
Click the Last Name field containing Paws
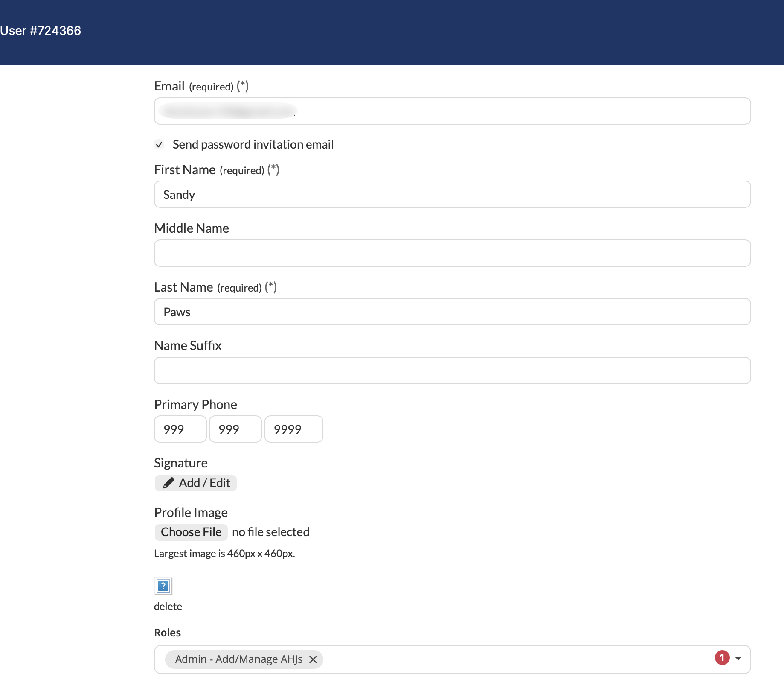(x=452, y=312)
